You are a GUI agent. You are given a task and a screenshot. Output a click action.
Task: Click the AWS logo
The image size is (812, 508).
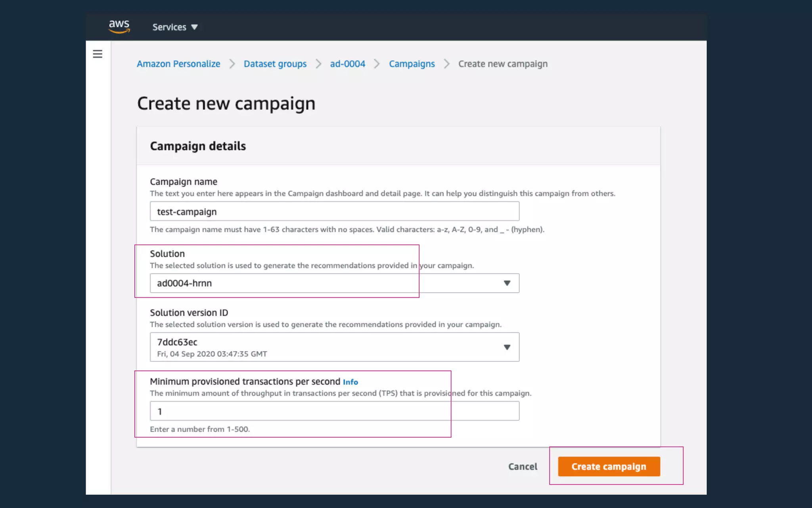point(119,27)
